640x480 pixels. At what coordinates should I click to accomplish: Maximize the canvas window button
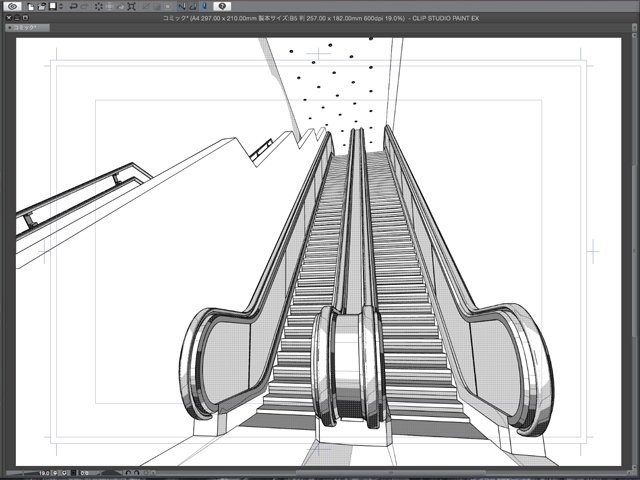[25, 18]
